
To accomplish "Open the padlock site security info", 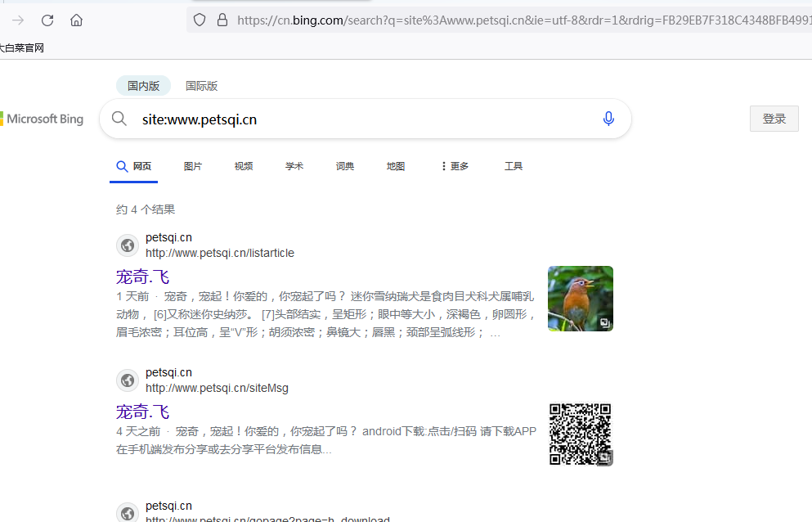I will pyautogui.click(x=222, y=20).
